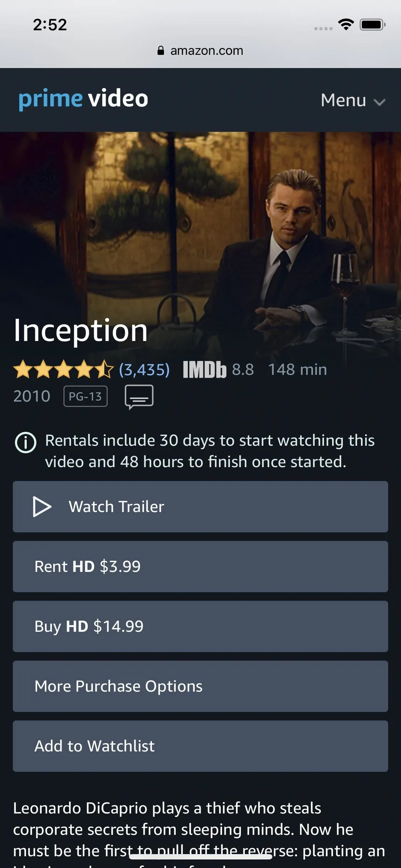
Task: Open the 3,435 customer reviews link
Action: pos(144,370)
